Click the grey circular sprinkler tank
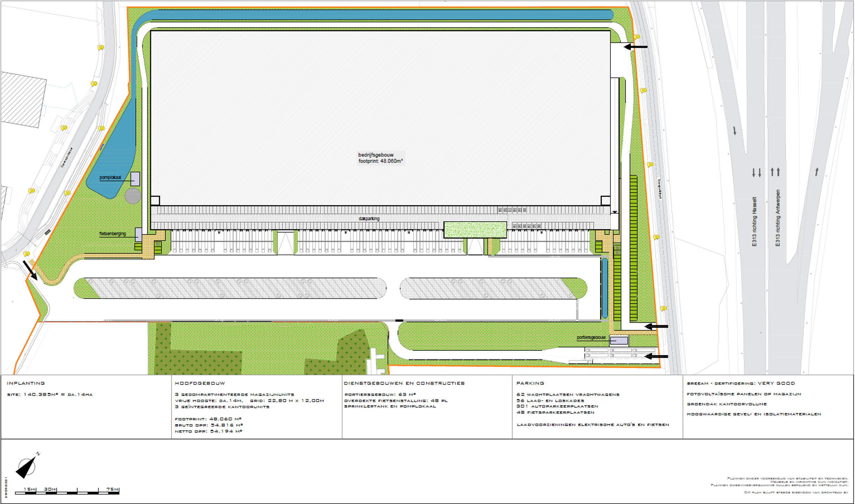The height and width of the screenshot is (504, 855). [x=133, y=196]
